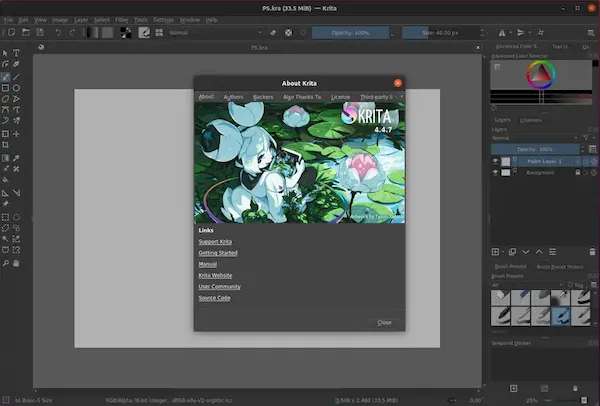Move the layer up
The width and height of the screenshot is (600, 406).
(539, 252)
